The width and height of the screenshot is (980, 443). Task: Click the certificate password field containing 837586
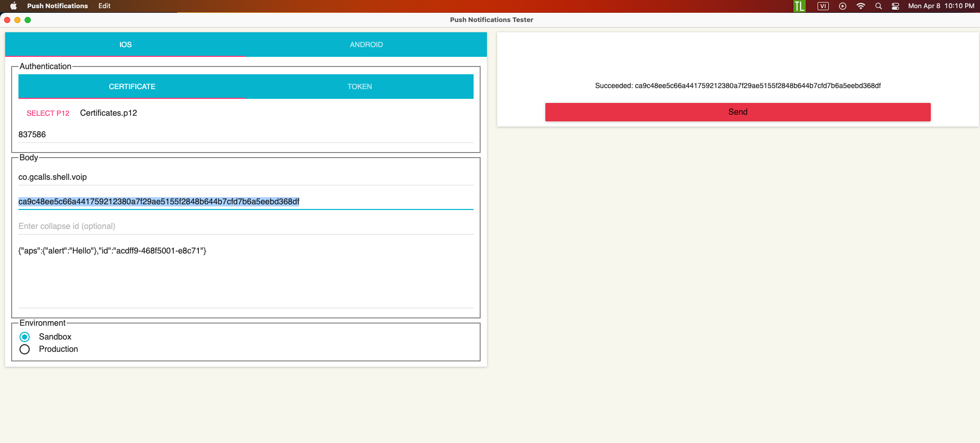246,135
